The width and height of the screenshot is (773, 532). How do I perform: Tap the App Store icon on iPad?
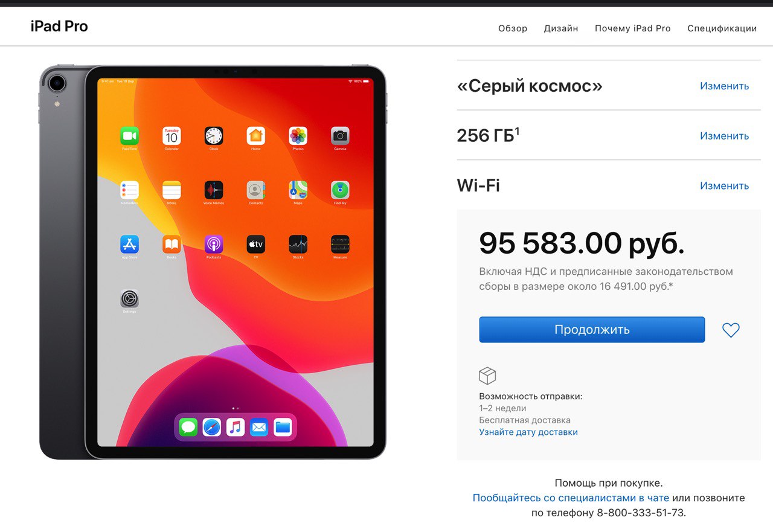[129, 244]
